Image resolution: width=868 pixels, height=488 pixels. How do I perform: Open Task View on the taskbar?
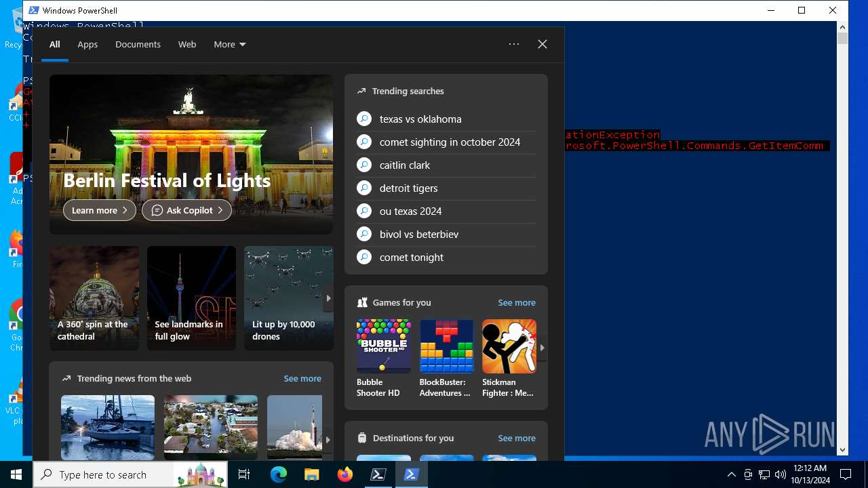(244, 474)
